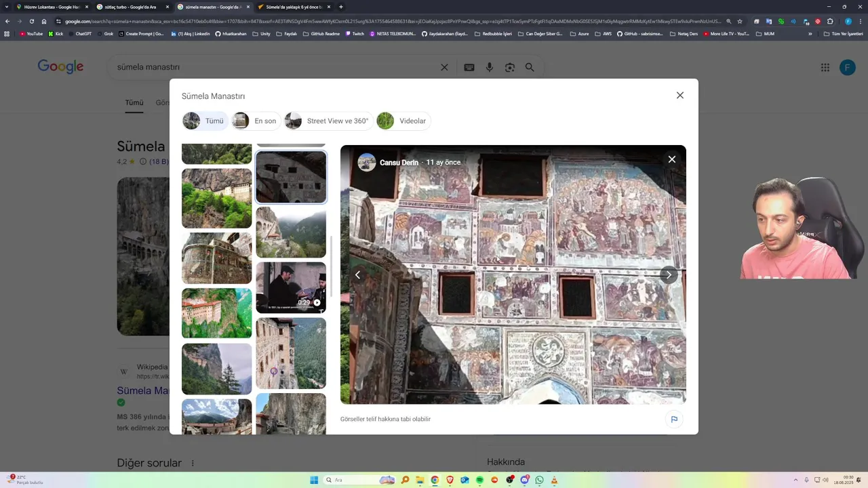Select the Tümü photo filter chip
The image size is (868, 488).
tap(205, 121)
